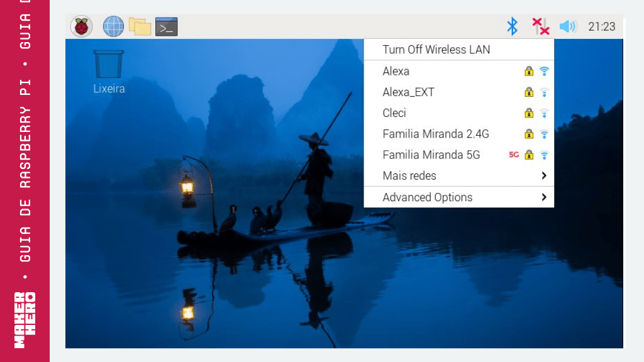Launch the terminal from the taskbar

tap(166, 26)
